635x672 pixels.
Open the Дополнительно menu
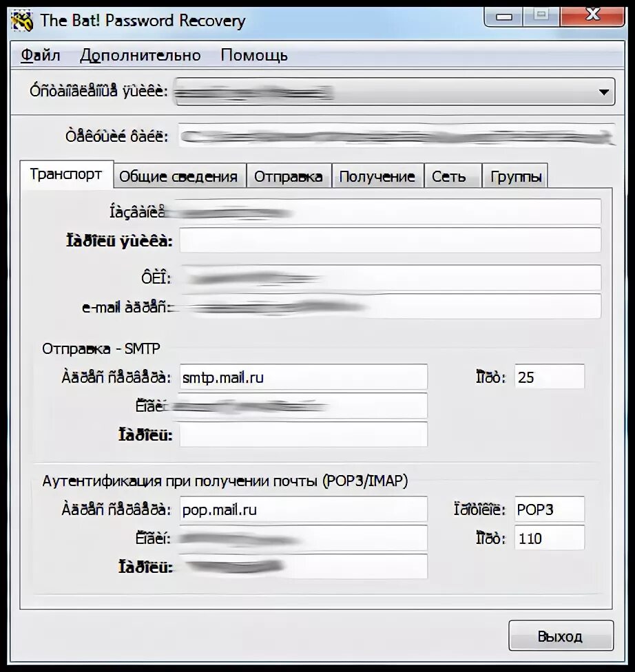140,55
